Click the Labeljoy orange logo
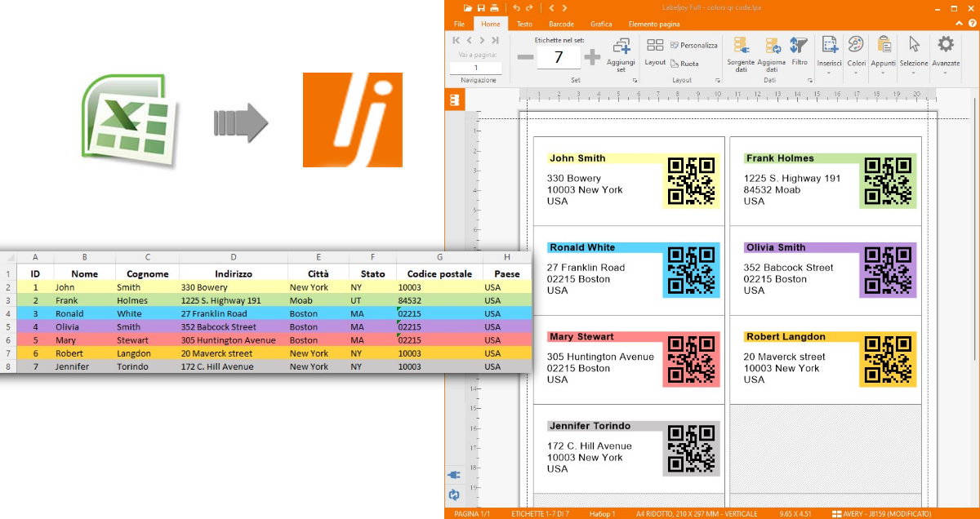The height and width of the screenshot is (519, 980). (353, 120)
